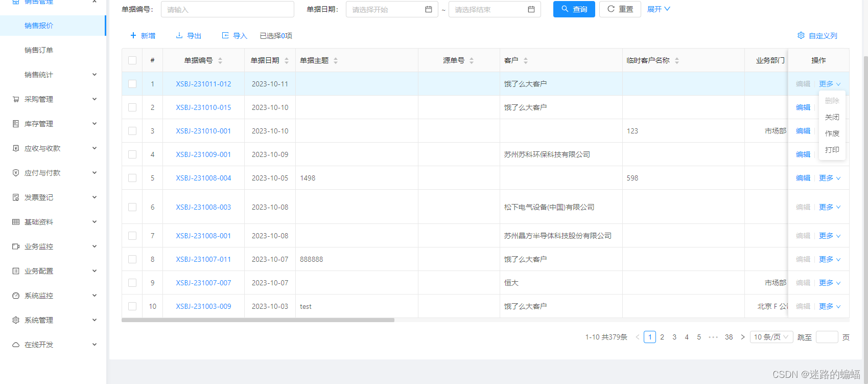Select 删除 in the more menu
Screen dimensions: 868x384
832,101
